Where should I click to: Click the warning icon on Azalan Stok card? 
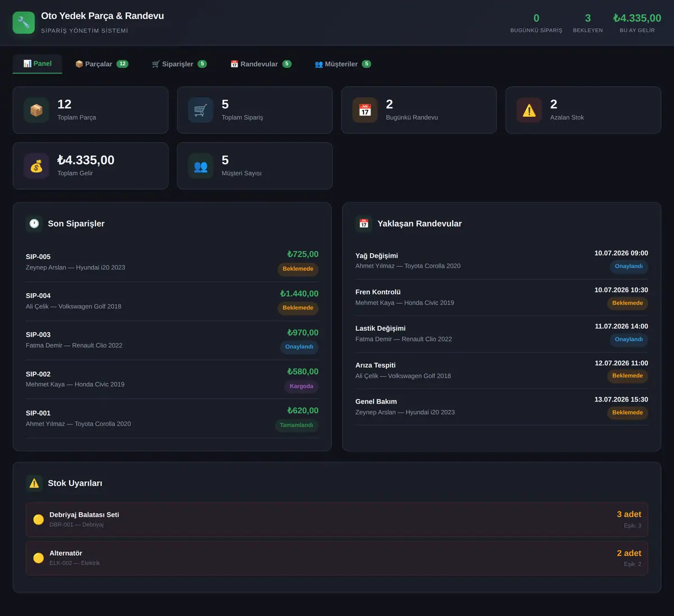pyautogui.click(x=529, y=110)
